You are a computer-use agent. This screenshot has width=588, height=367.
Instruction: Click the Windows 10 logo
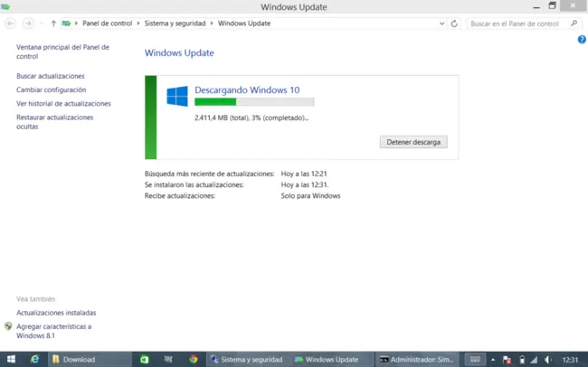(x=177, y=97)
